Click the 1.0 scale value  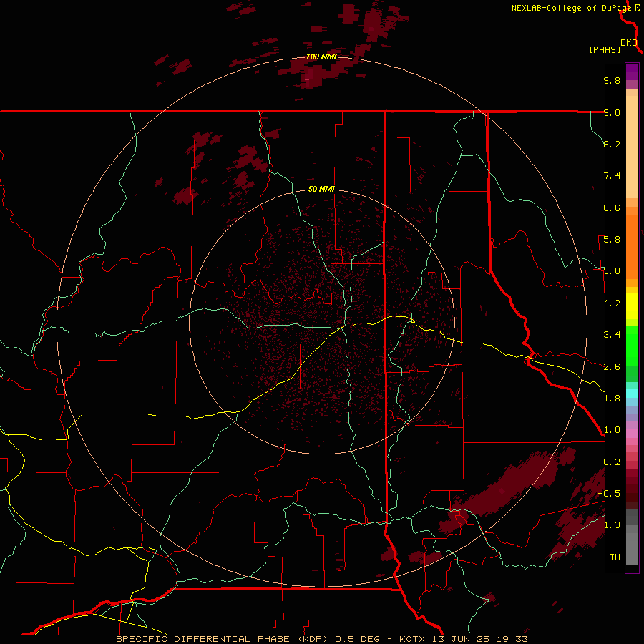click(x=612, y=430)
